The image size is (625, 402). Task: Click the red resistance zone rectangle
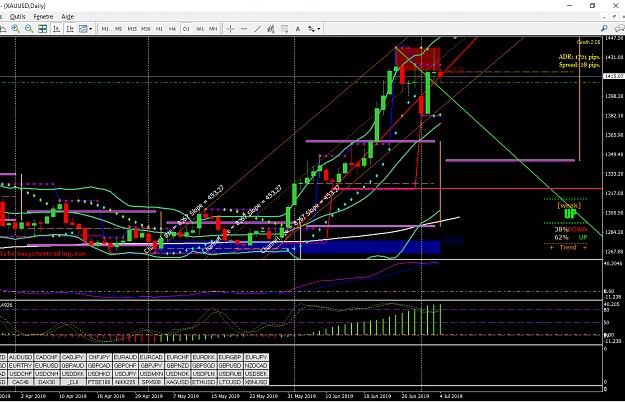click(418, 59)
